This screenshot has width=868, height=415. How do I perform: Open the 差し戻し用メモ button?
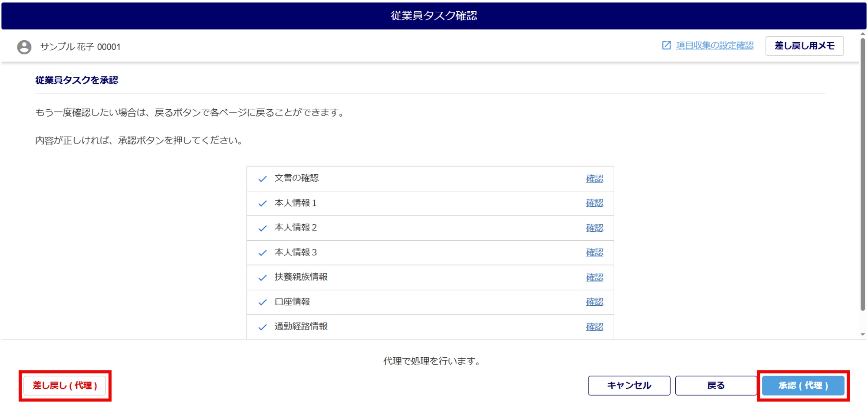pos(804,46)
